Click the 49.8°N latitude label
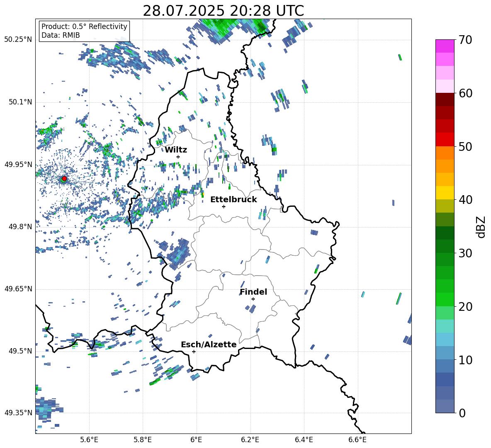 (x=20, y=227)
